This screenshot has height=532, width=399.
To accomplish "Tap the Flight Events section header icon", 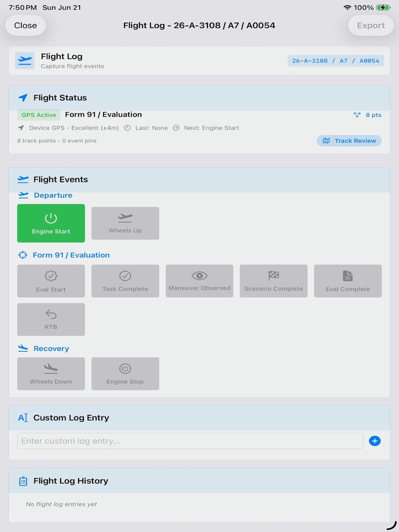I will click(23, 179).
